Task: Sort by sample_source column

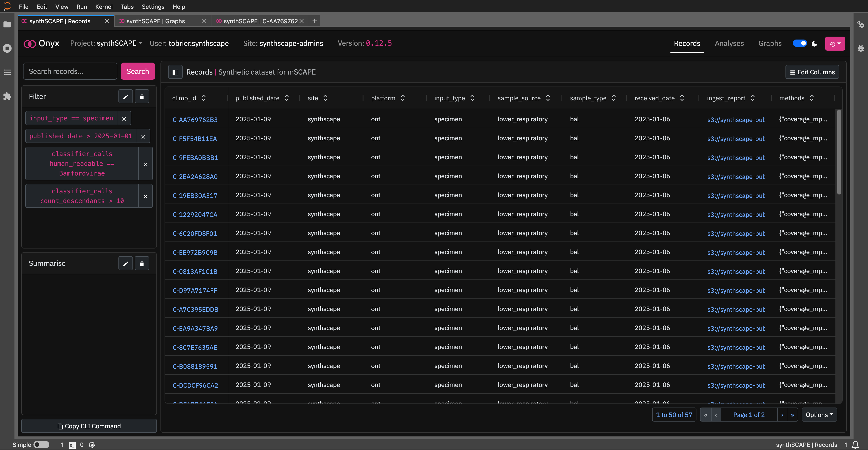Action: (548, 98)
